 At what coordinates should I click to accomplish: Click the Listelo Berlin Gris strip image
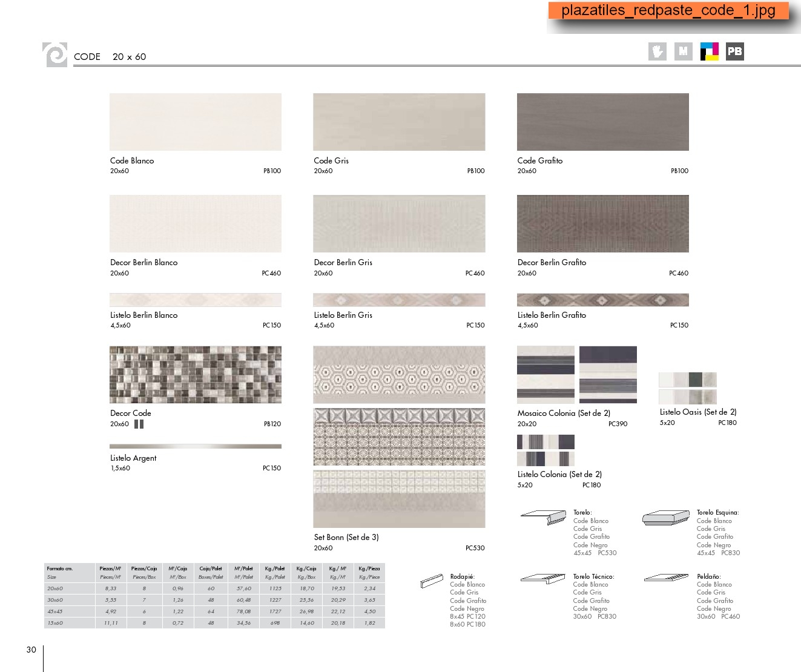pos(399,300)
